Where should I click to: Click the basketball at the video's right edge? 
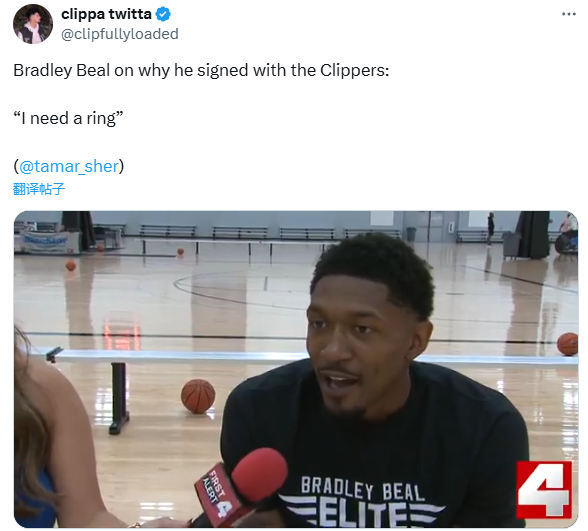click(x=567, y=344)
